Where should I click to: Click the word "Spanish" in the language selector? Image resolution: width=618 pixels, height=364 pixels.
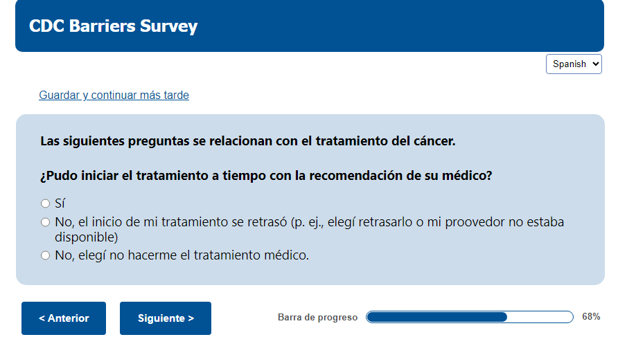pyautogui.click(x=568, y=64)
